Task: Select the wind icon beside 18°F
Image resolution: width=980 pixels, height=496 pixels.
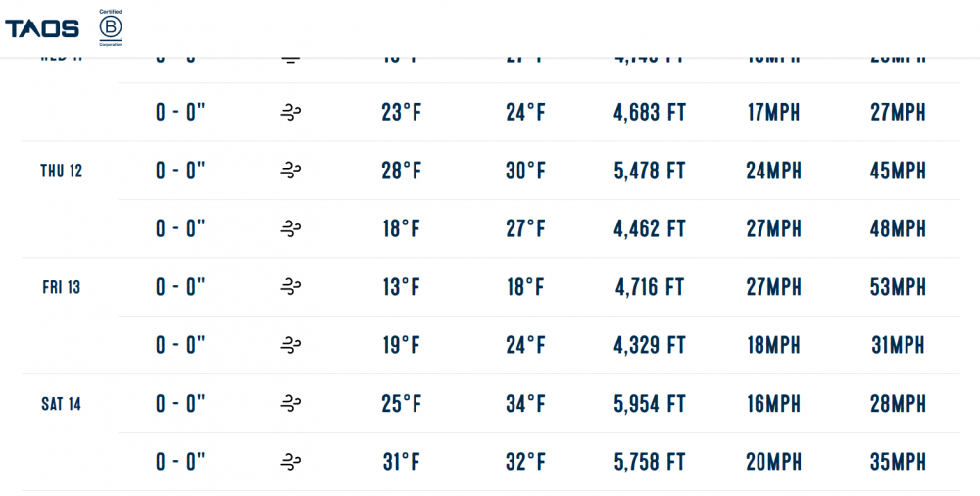Action: 290,229
